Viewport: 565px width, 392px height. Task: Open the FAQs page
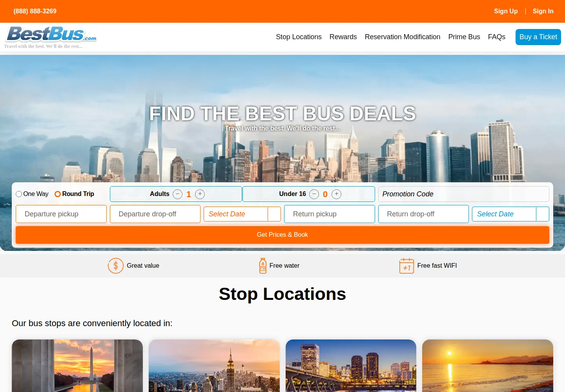pos(497,37)
